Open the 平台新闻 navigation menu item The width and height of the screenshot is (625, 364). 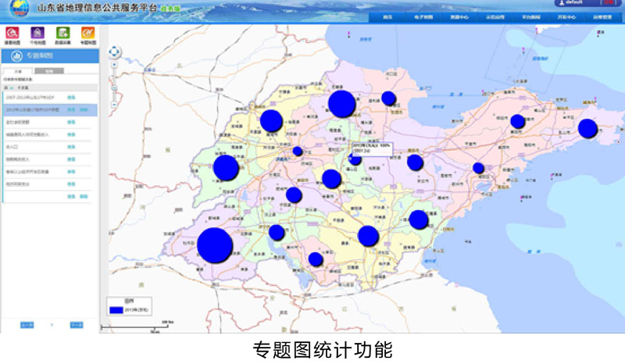pyautogui.click(x=531, y=17)
